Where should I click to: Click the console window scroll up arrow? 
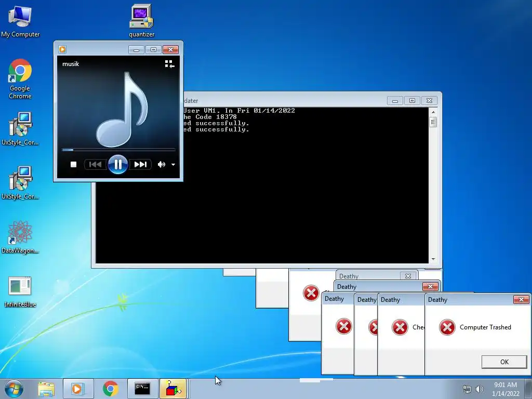[x=433, y=112]
